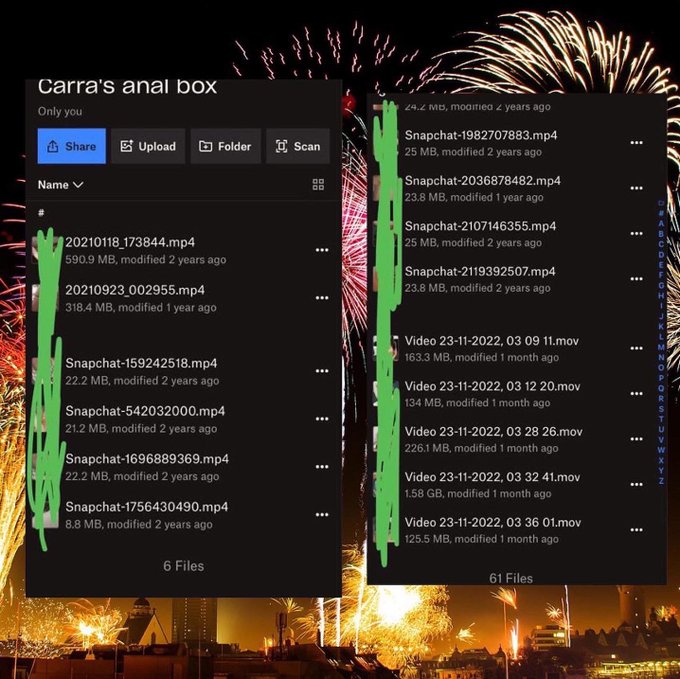
Task: Open more options for Snapchat-2119392507.mp4
Action: [x=636, y=279]
